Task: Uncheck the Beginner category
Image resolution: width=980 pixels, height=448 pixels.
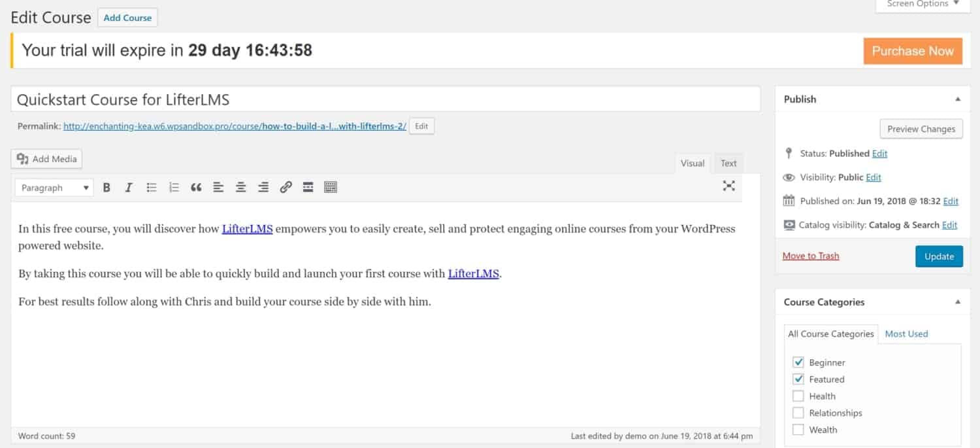Action: [798, 362]
